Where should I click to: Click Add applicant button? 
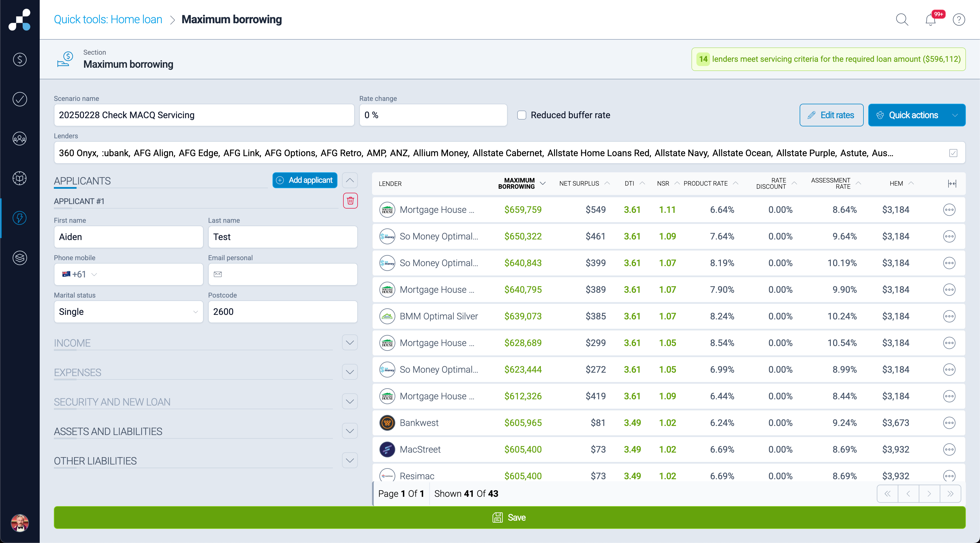pyautogui.click(x=305, y=180)
